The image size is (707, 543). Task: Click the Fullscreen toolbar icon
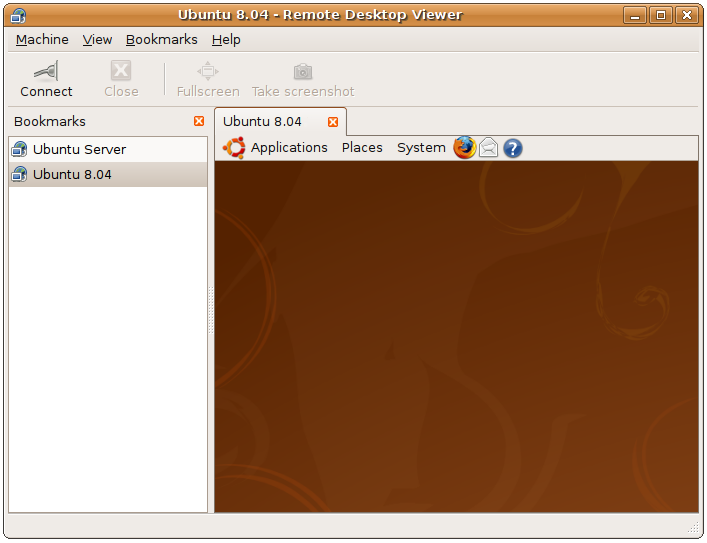207,71
